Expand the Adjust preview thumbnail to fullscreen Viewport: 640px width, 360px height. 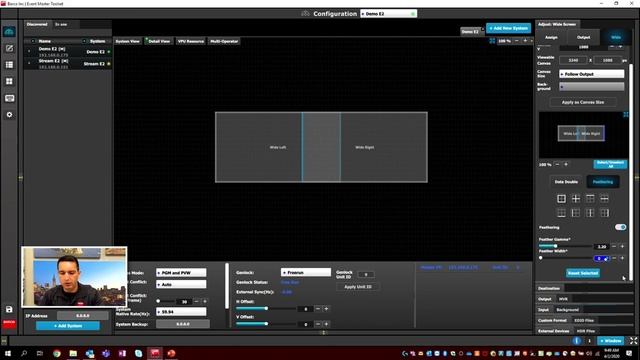click(x=625, y=115)
